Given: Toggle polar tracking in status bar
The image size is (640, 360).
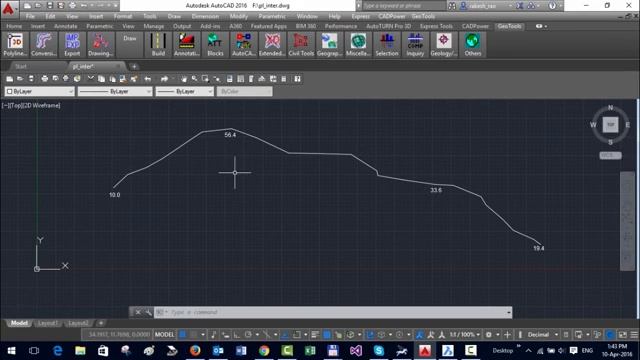Looking at the screenshot, I should pyautogui.click(x=248, y=335).
